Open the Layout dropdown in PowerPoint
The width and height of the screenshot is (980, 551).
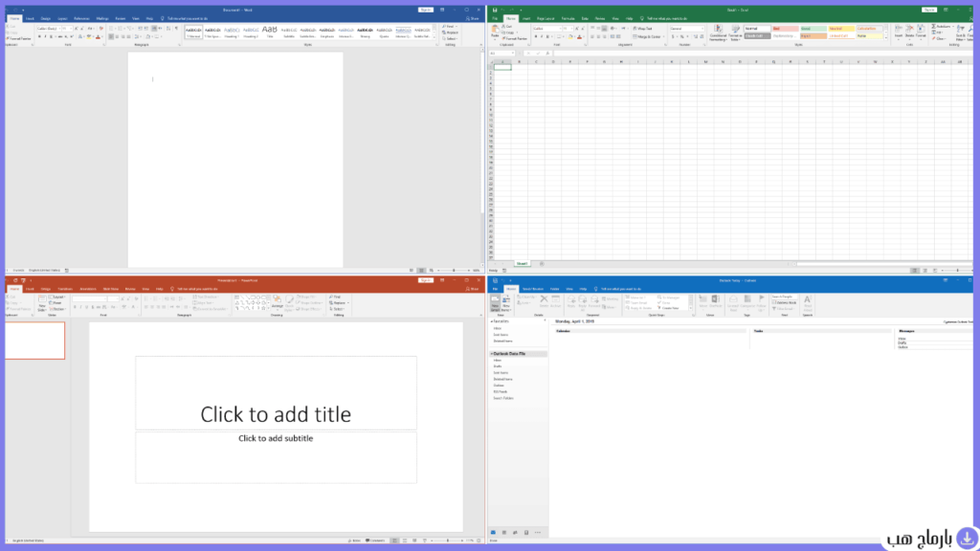[x=58, y=298]
